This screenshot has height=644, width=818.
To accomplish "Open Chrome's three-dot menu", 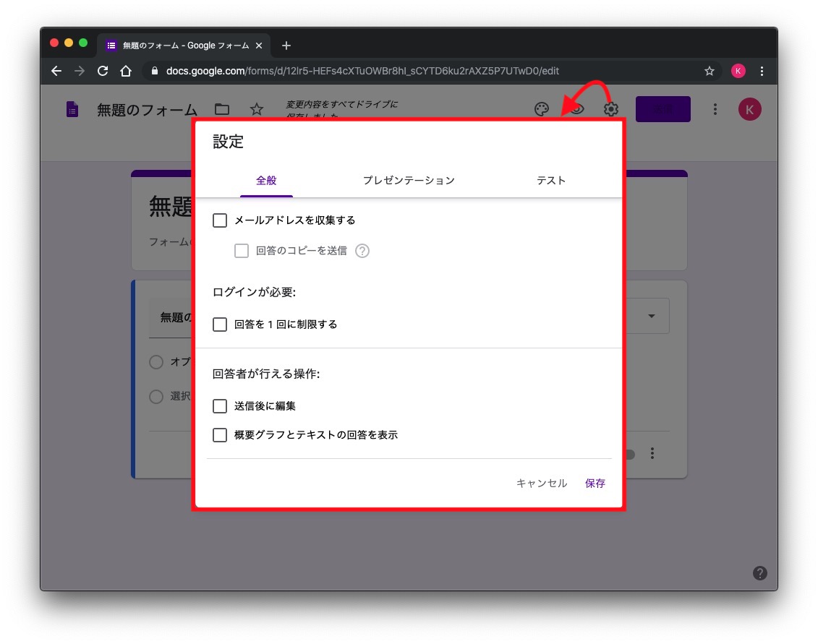I will click(762, 71).
